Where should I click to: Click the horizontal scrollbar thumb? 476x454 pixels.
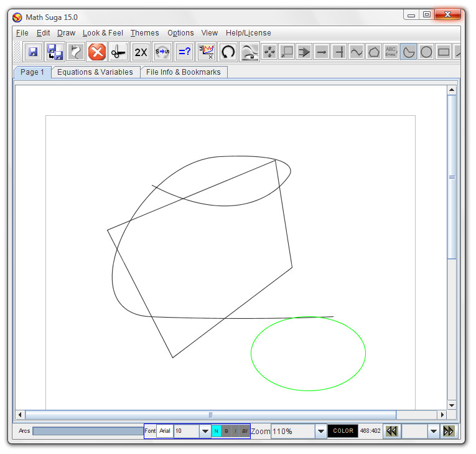click(x=211, y=415)
